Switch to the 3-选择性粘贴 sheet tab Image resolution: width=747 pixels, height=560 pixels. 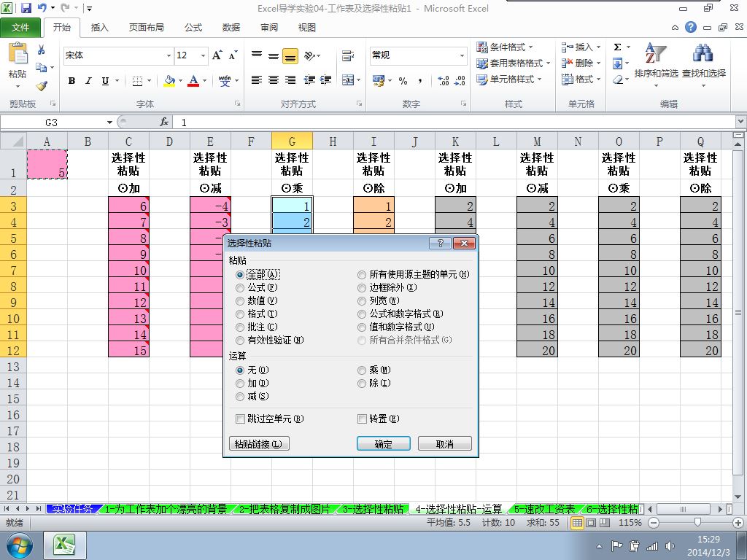[x=373, y=509]
